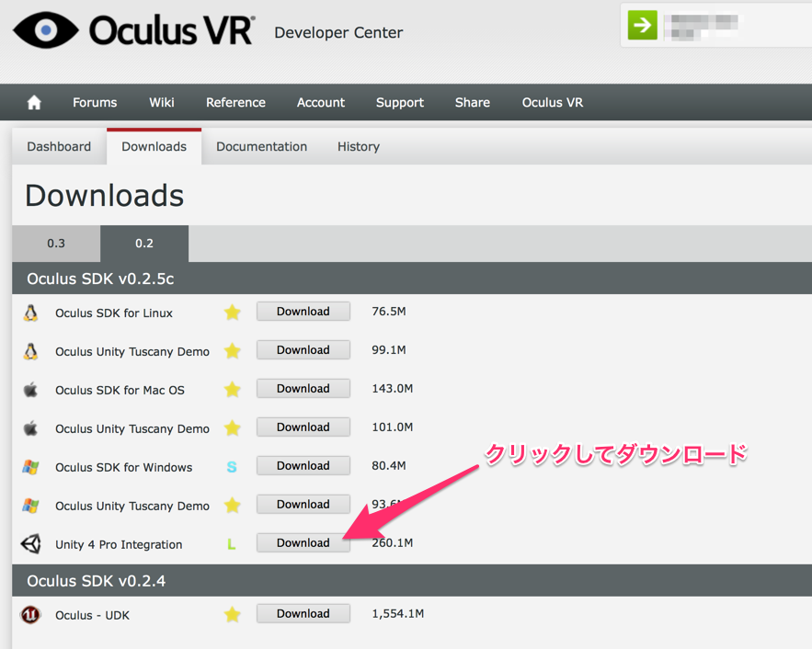The height and width of the screenshot is (649, 812).
Task: Click the Apple icon by the 101.0M Tuscany Demo
Action: (x=30, y=428)
